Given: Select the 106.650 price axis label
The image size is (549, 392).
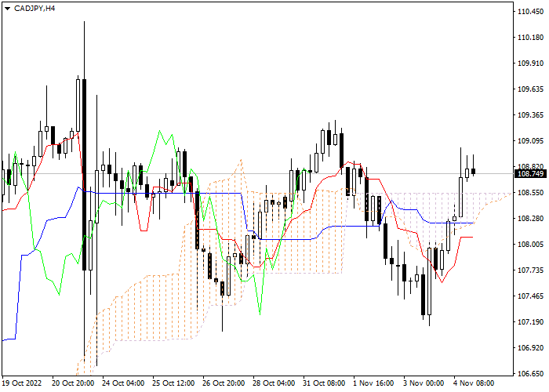Looking at the screenshot, I should (530, 374).
